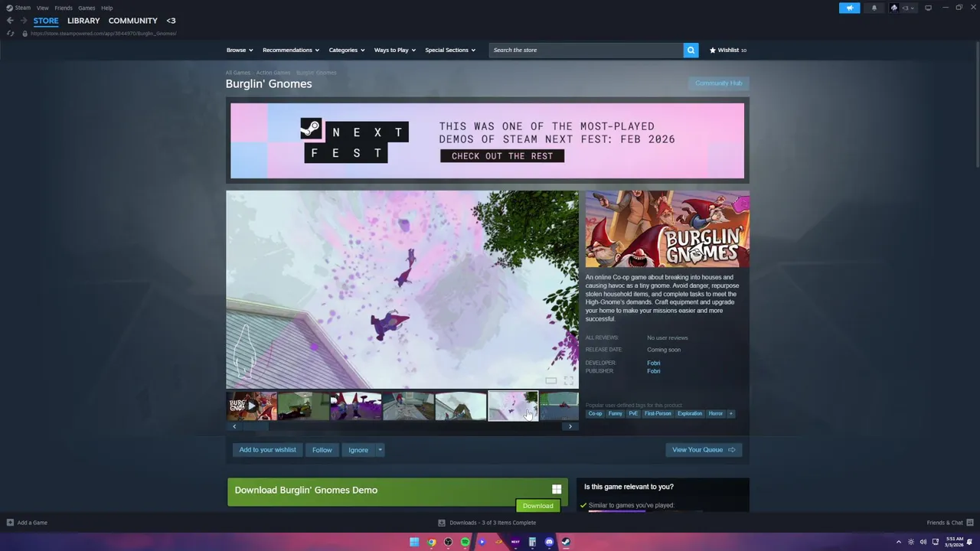Reload the store page
This screenshot has height=551, width=980.
[10, 33]
